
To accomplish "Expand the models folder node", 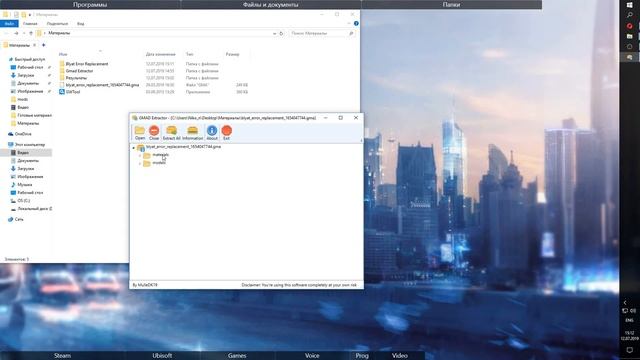I will point(140,164).
